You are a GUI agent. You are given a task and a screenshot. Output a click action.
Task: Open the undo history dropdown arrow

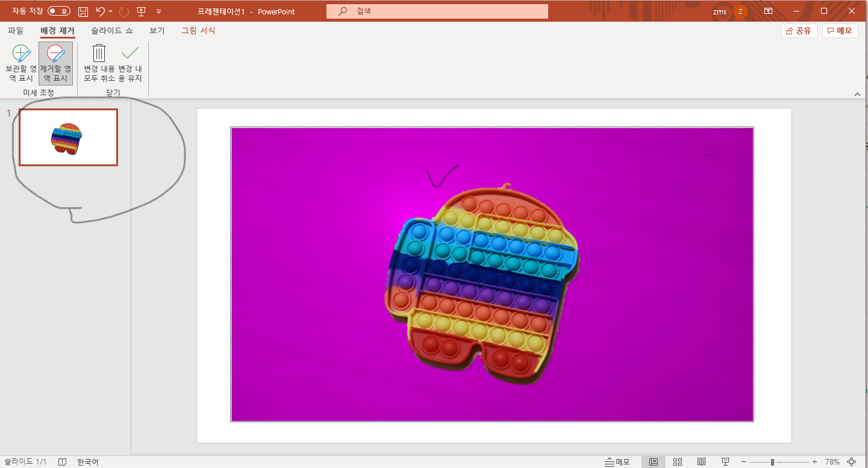pos(111,11)
